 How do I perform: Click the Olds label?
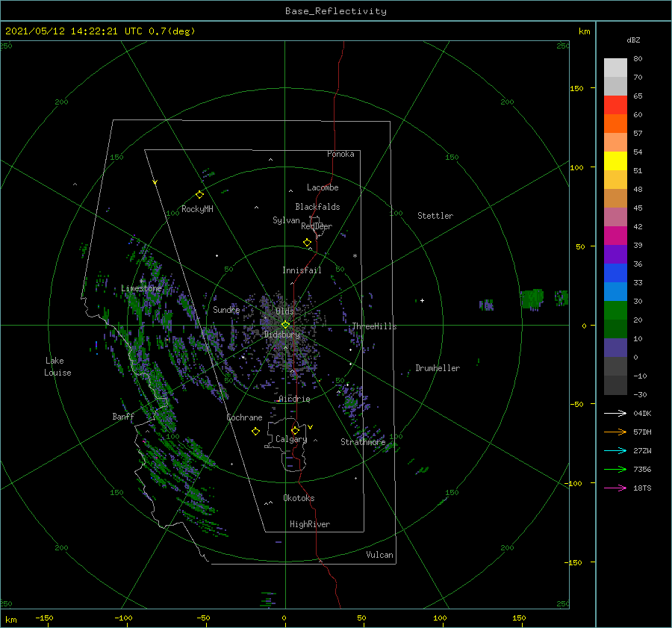click(284, 311)
